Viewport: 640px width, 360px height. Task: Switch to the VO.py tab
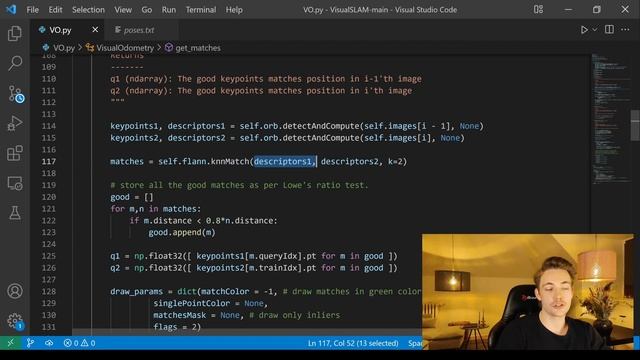click(60, 30)
